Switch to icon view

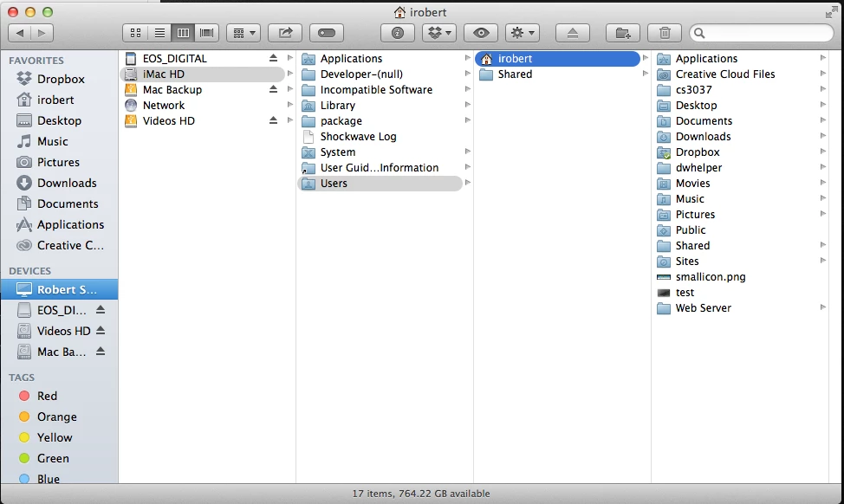tap(135, 34)
